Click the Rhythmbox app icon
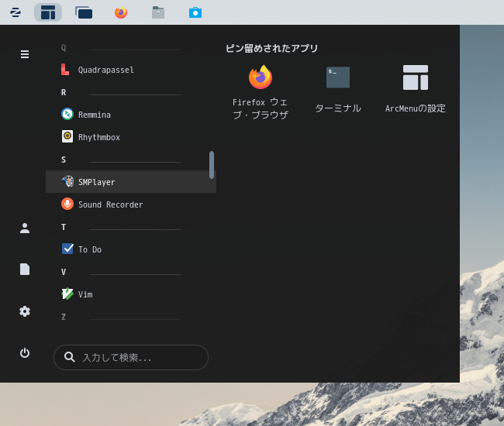The width and height of the screenshot is (504, 426). tap(67, 136)
